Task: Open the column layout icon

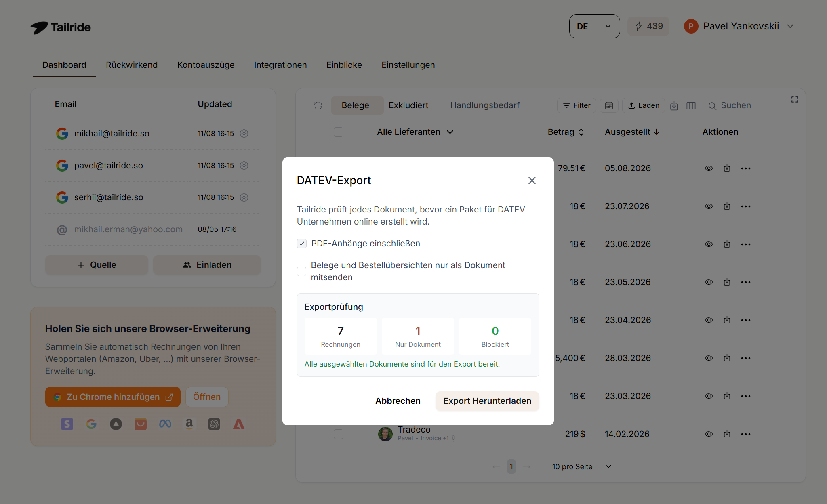Action: pyautogui.click(x=691, y=106)
